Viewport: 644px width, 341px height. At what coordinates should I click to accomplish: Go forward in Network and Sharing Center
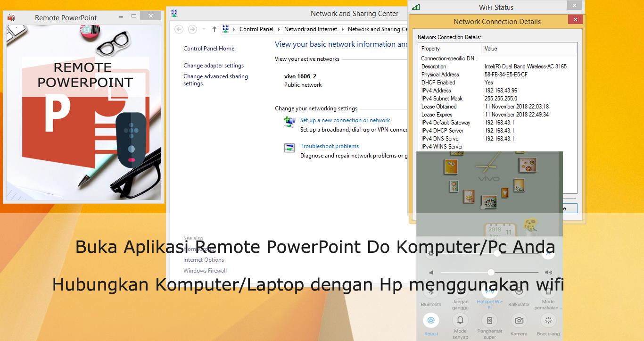pos(192,29)
